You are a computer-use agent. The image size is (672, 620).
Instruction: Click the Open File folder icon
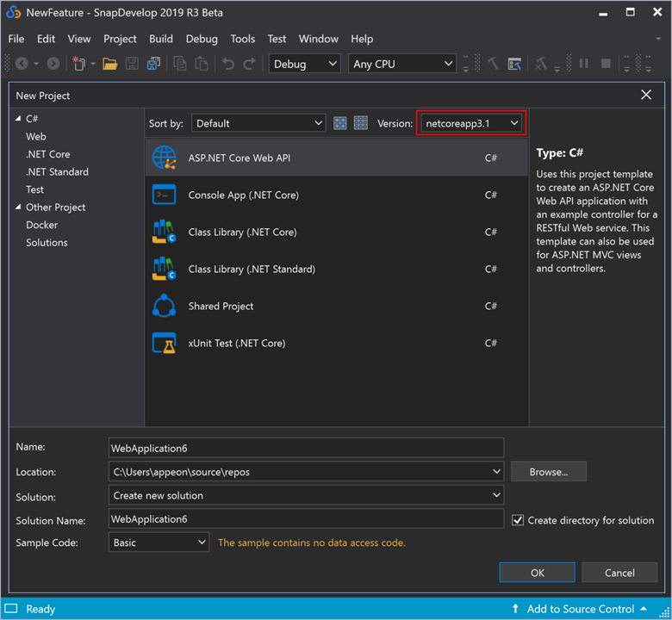click(x=109, y=65)
